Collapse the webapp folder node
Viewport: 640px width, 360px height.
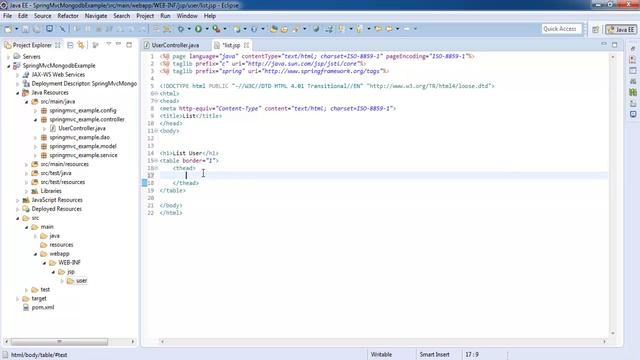click(x=36, y=254)
